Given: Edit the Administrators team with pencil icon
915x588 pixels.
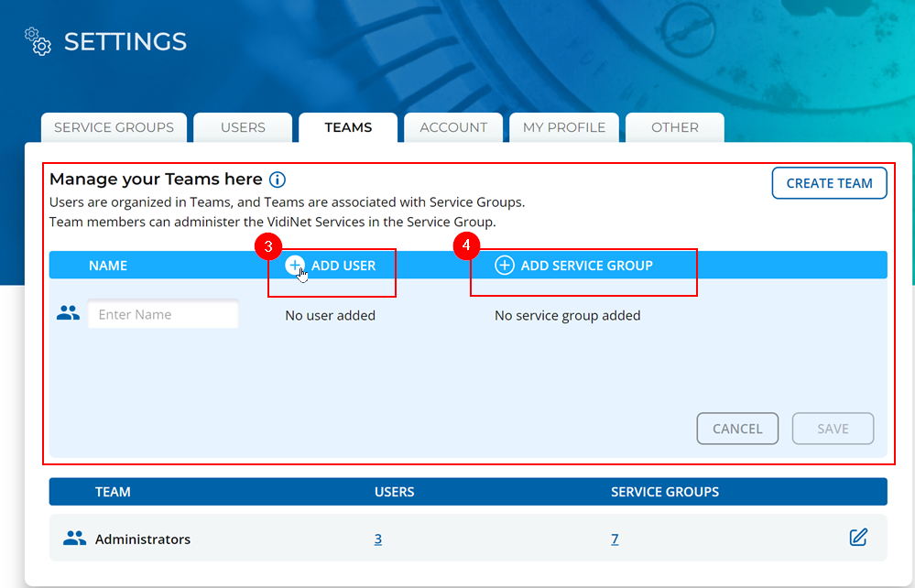Looking at the screenshot, I should [x=858, y=538].
